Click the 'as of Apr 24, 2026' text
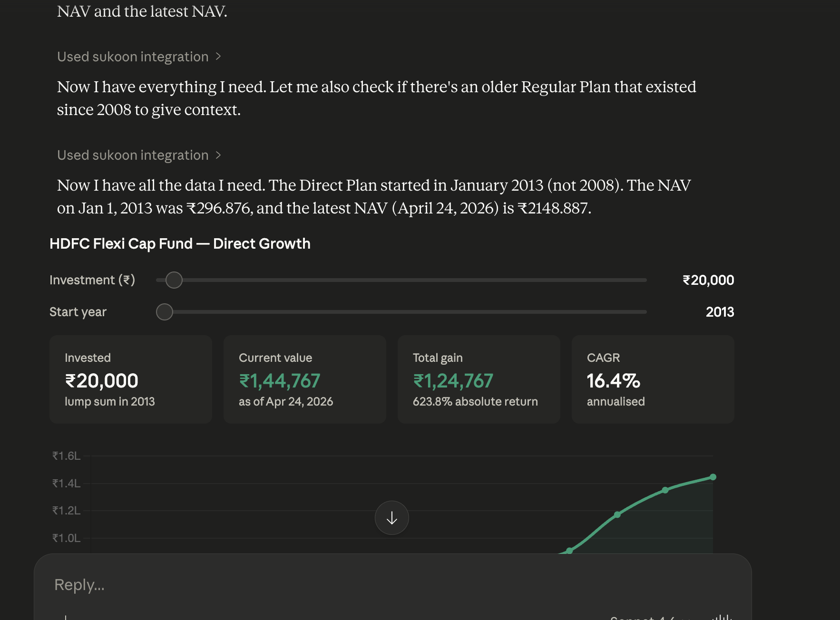 pos(286,401)
